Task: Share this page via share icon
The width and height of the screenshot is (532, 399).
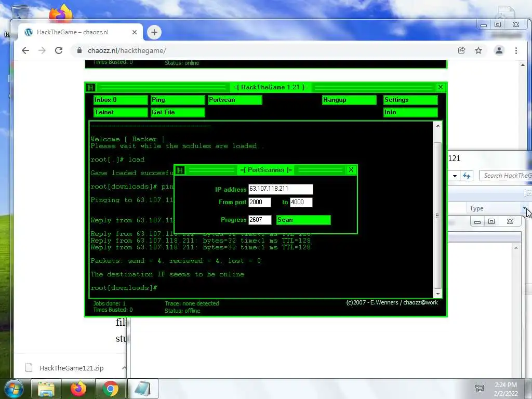Action: tap(461, 50)
